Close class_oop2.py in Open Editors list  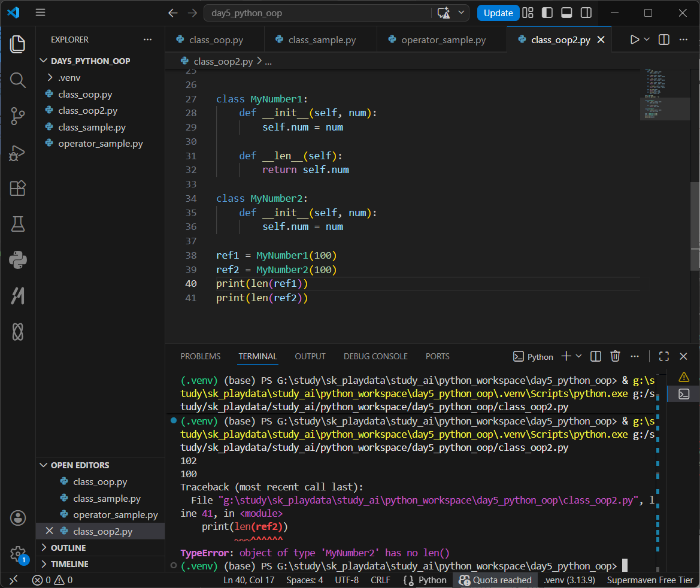[x=50, y=531]
